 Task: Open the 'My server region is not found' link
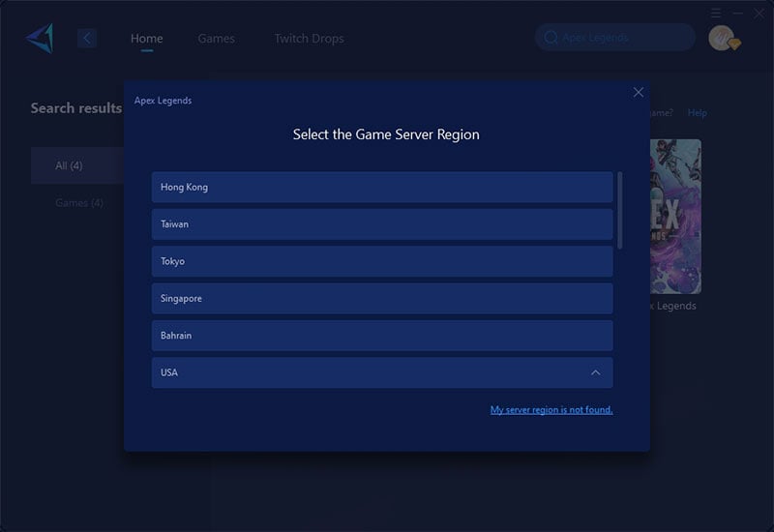551,409
